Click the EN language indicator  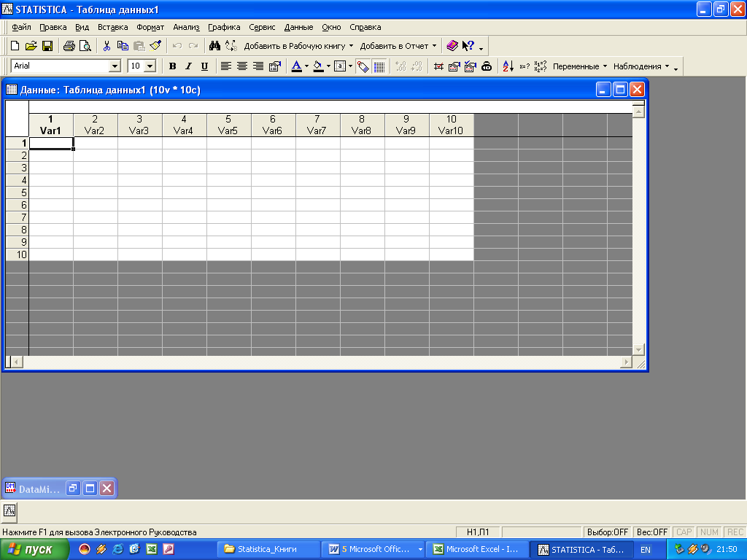coord(646,550)
